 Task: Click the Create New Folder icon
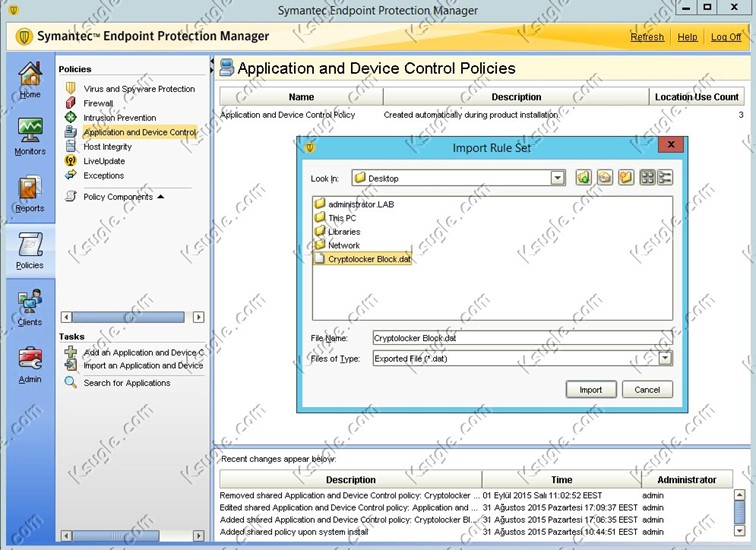click(x=626, y=177)
